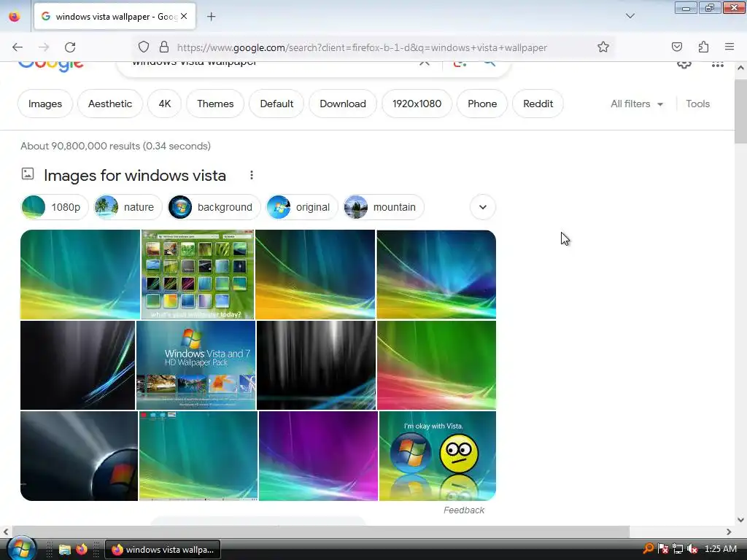This screenshot has width=747, height=560.
Task: Clear the search box with X
Action: tap(424, 63)
